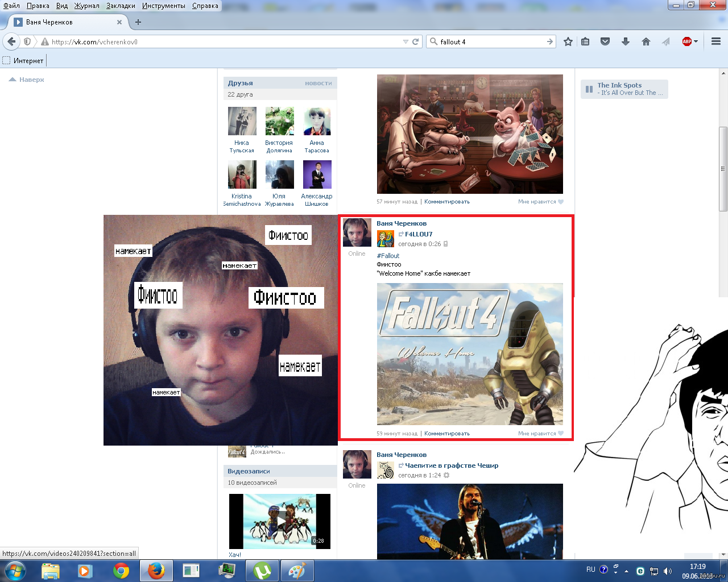Like the poker animals post heart
The height and width of the screenshot is (582, 728).
click(x=561, y=202)
